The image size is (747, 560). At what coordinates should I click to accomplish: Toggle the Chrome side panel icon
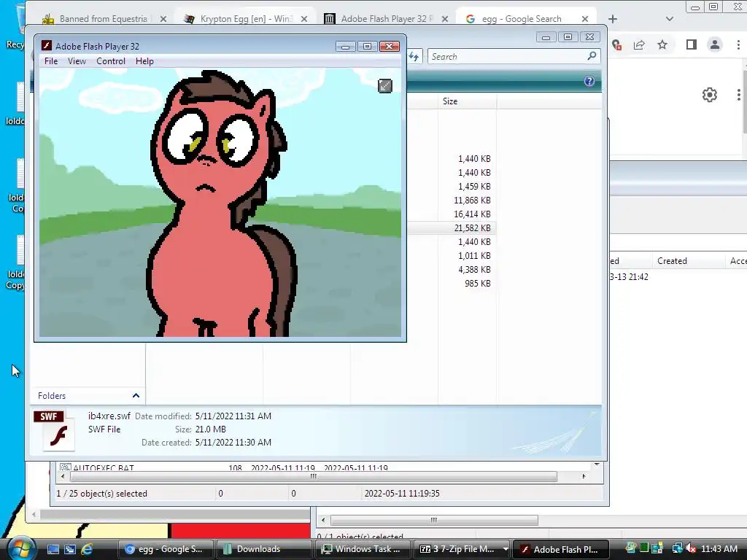pos(692,44)
